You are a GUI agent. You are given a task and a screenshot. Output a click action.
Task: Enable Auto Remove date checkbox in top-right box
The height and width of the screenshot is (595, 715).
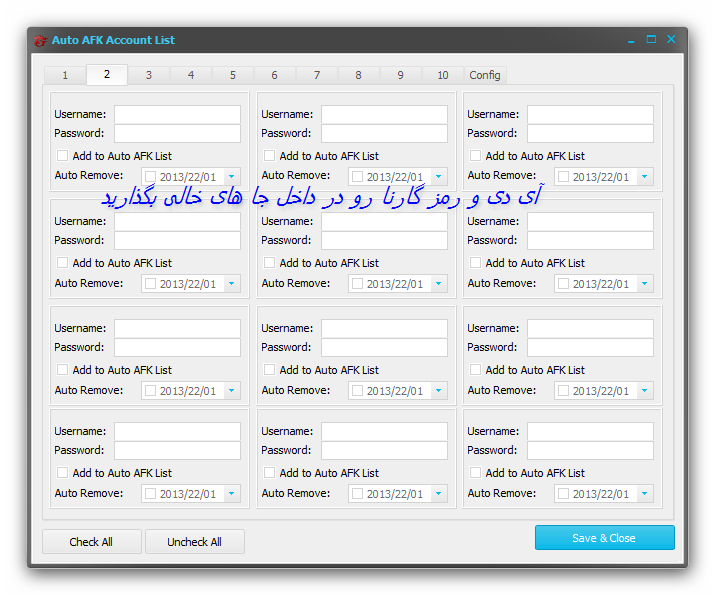(x=564, y=176)
